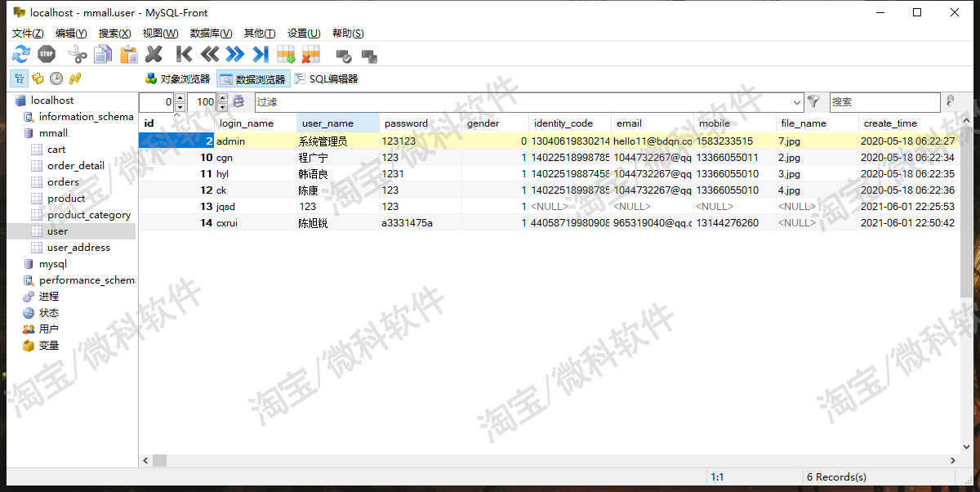Go to next records icon

click(235, 55)
